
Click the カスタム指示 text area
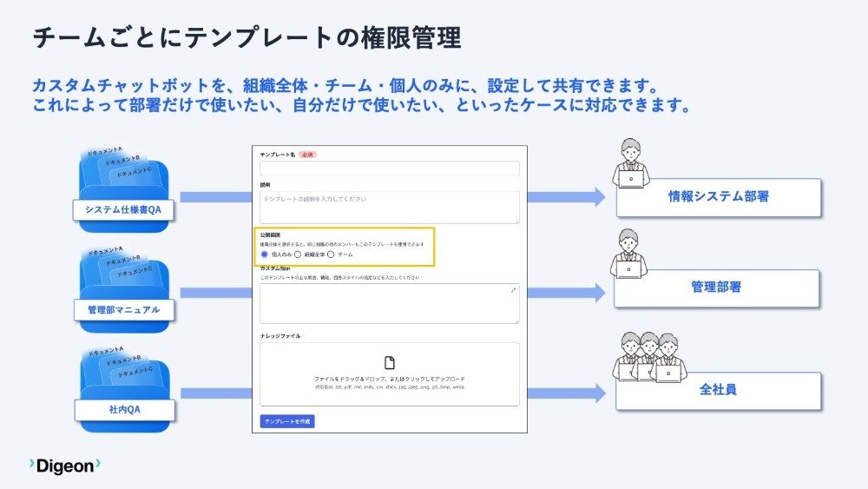coord(389,304)
